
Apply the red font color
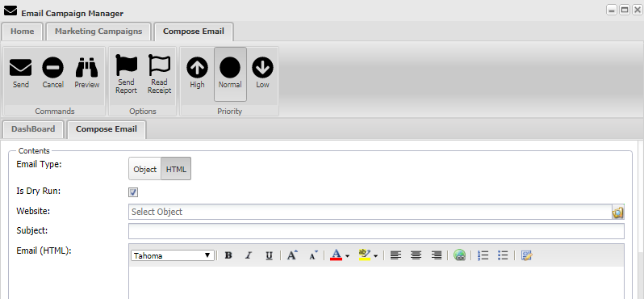tap(336, 255)
